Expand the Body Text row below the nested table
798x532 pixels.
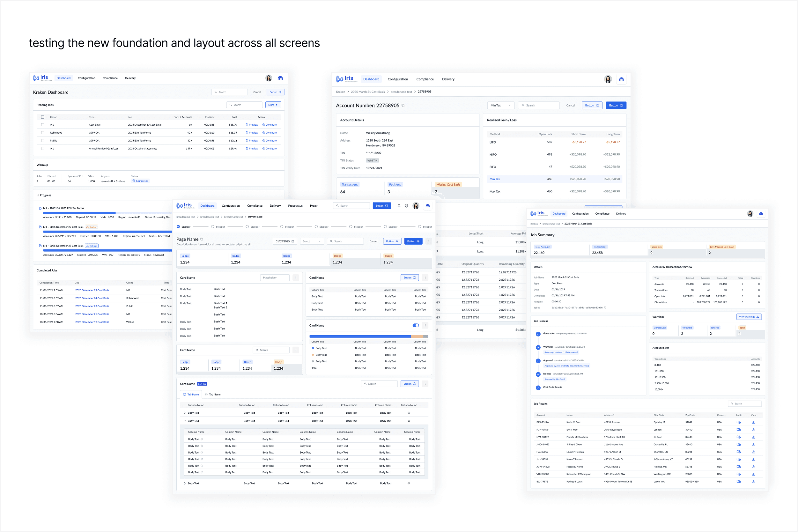coord(185,484)
